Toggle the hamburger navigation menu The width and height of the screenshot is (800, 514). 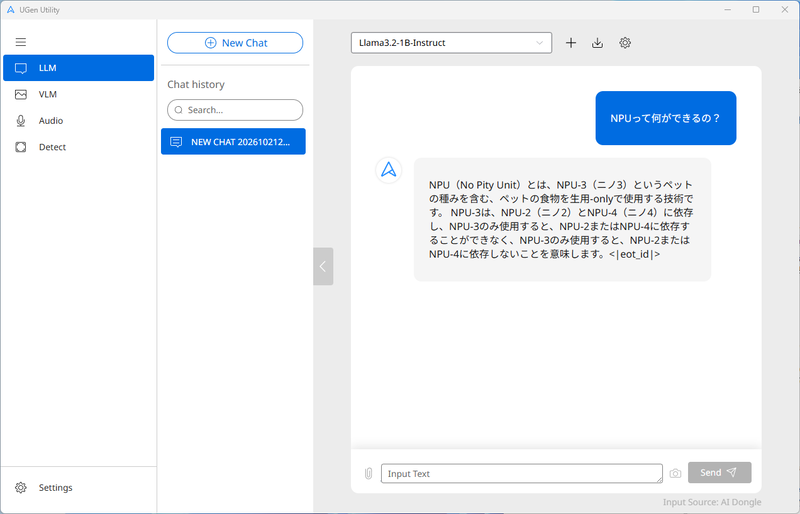tap(20, 42)
